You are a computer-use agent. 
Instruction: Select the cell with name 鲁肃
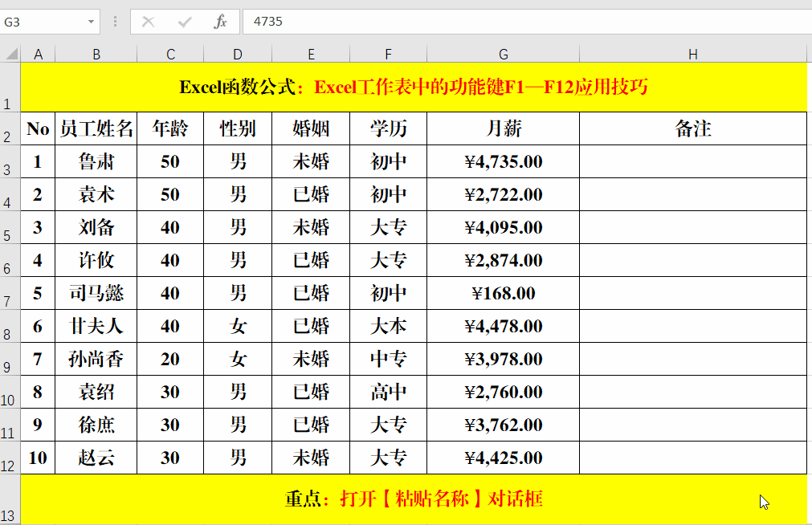click(96, 161)
